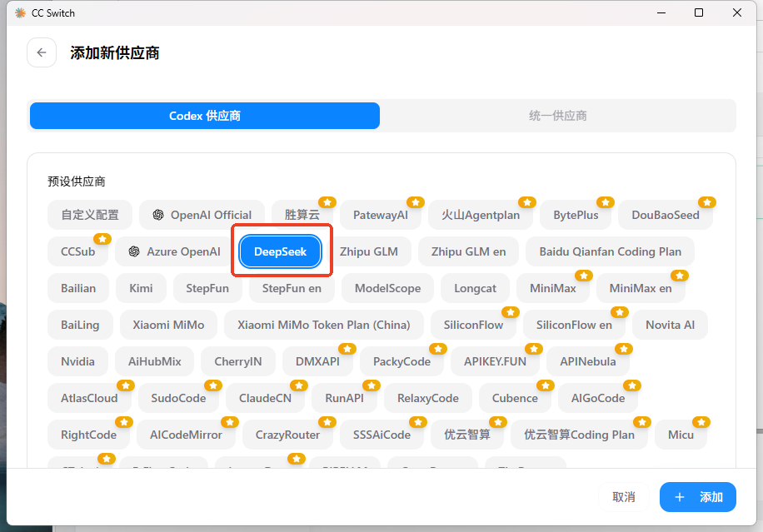Select the SiliconFlow preset
Screen dimensions: 763x532
[x=473, y=325]
